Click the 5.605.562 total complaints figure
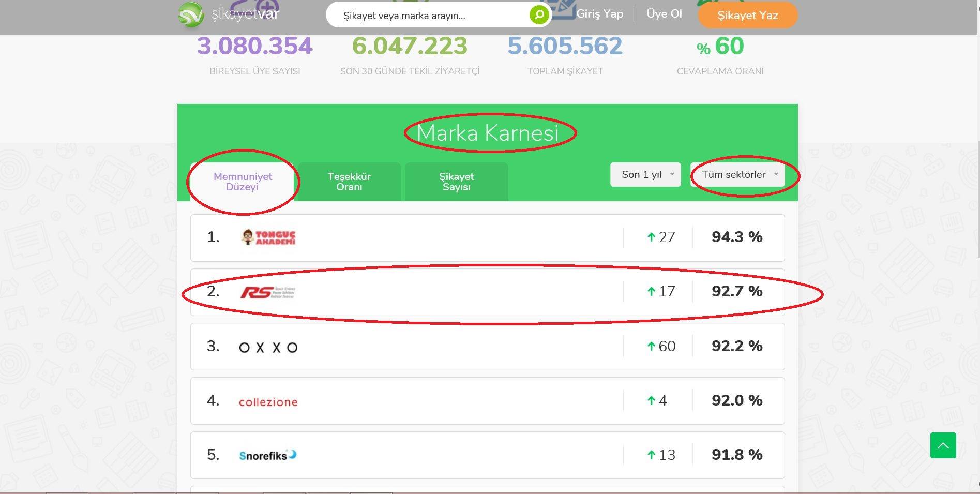The image size is (980, 494). [565, 46]
